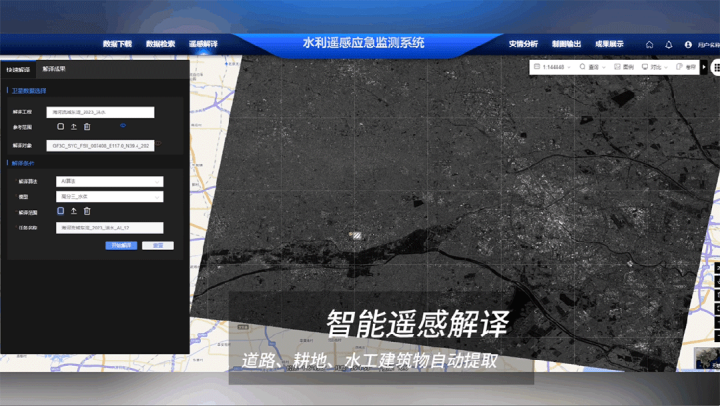
Task: Click trash icon in 解译范围 row
Action: [x=87, y=211]
